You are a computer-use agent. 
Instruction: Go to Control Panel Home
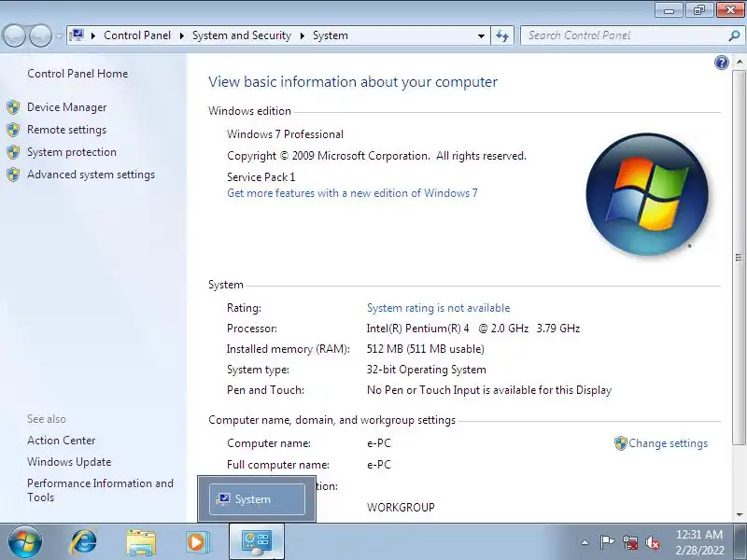[78, 74]
